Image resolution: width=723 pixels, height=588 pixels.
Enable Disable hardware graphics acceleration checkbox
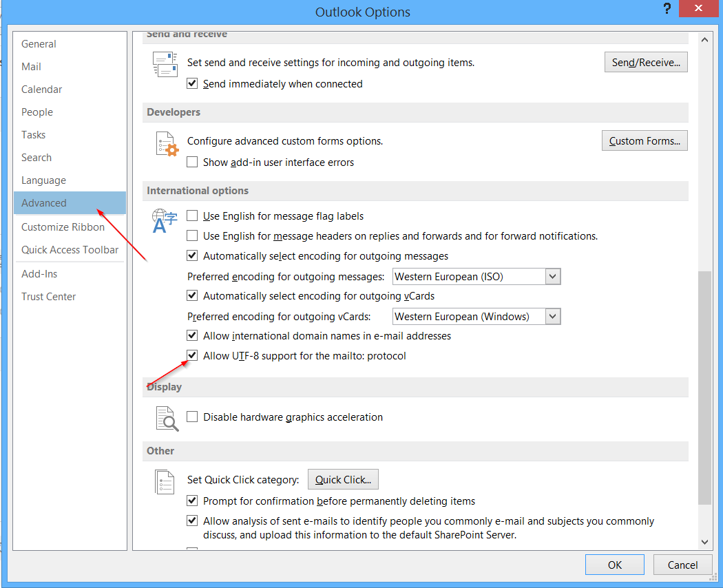pos(193,417)
